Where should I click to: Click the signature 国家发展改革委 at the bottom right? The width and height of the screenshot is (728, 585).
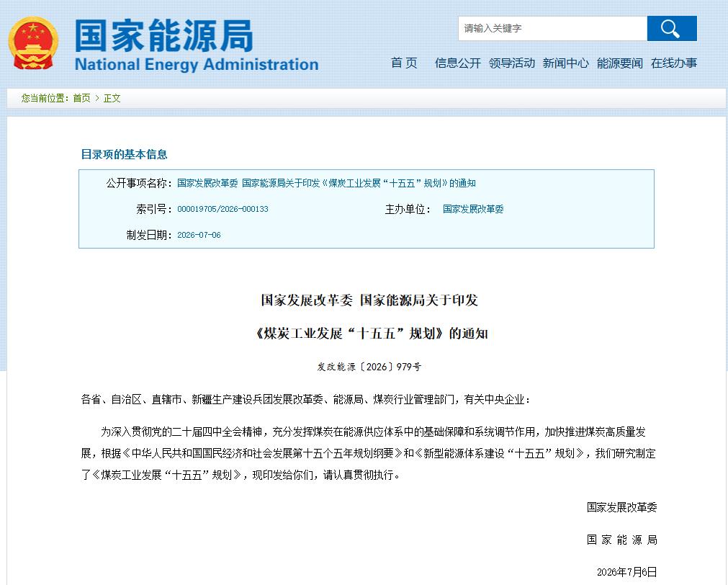pos(621,507)
